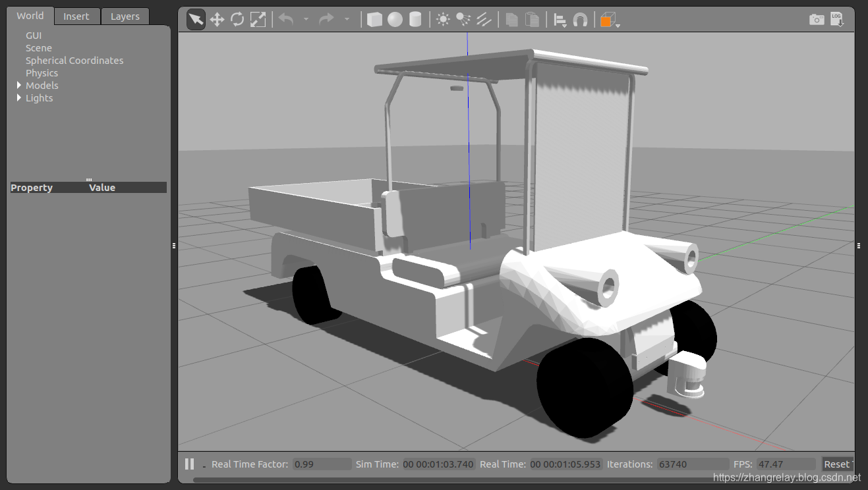The image size is (868, 490).
Task: Open the undo history dropdown arrow
Action: click(306, 20)
